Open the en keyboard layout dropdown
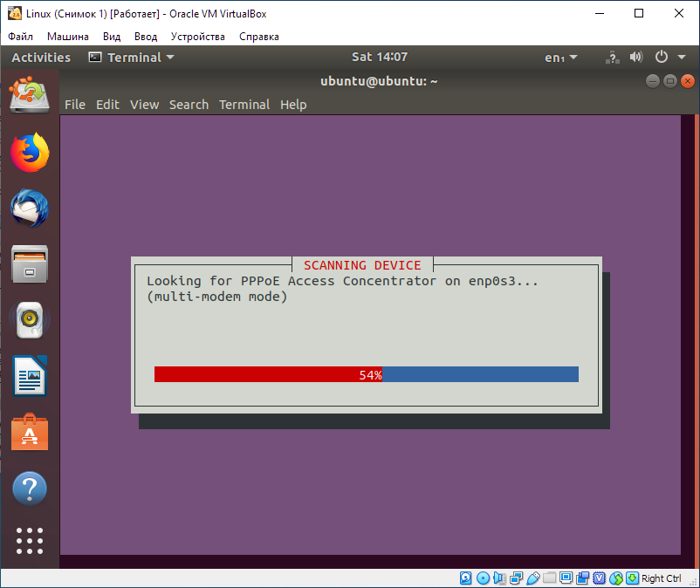700x588 pixels. [560, 58]
